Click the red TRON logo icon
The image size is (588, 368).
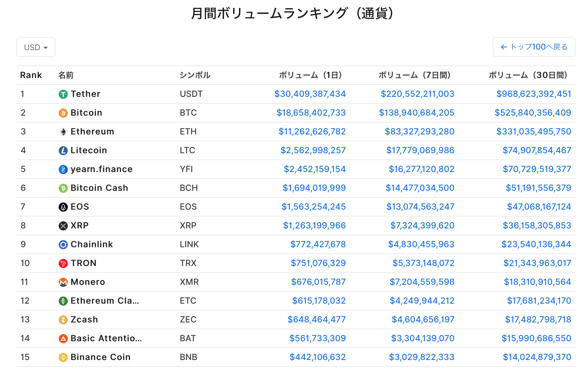[x=63, y=263]
